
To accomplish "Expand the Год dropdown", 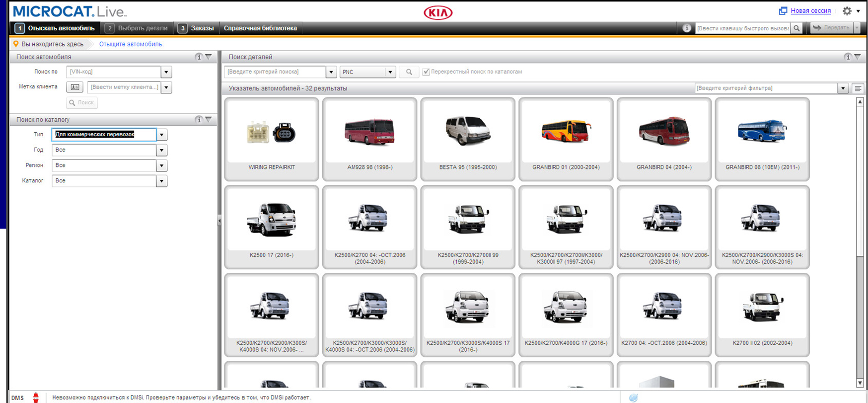I will [x=161, y=150].
